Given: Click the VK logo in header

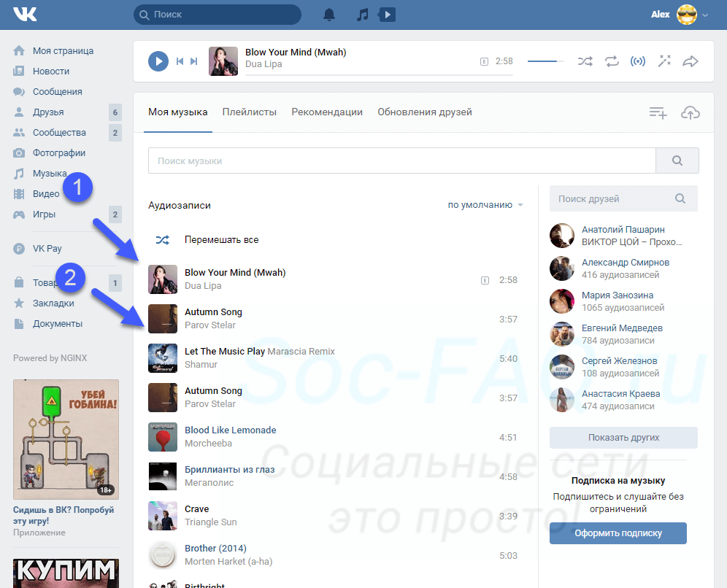Looking at the screenshot, I should (25, 15).
